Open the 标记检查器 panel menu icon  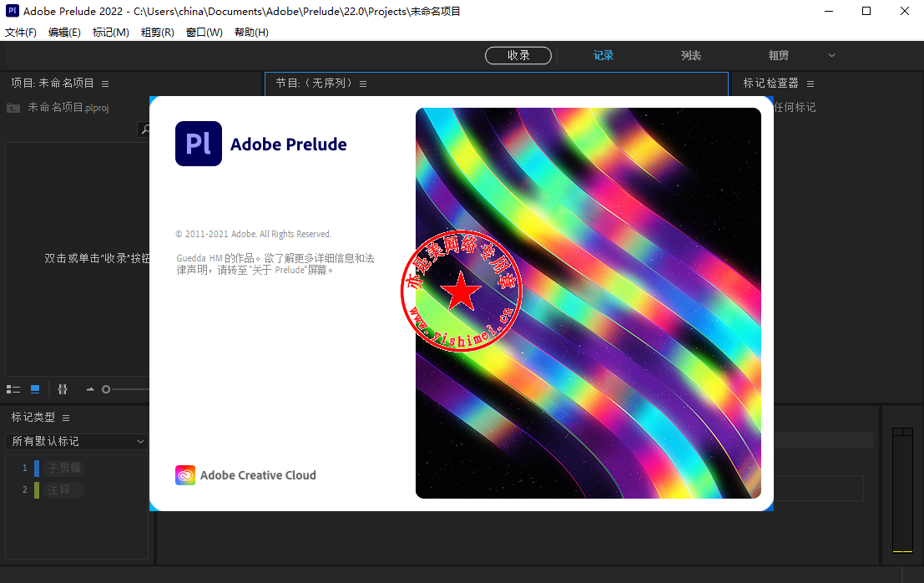[810, 84]
